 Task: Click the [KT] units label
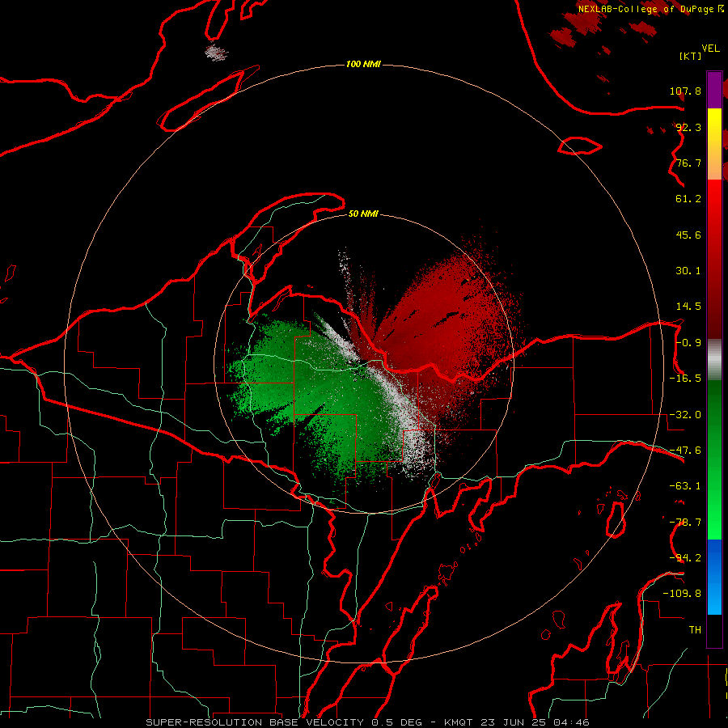(x=690, y=56)
